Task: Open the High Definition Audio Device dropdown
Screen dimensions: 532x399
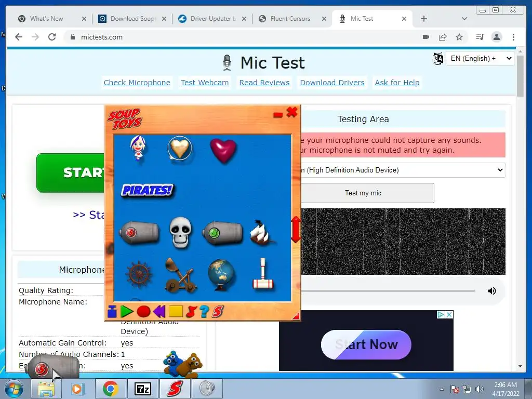Action: [403, 170]
